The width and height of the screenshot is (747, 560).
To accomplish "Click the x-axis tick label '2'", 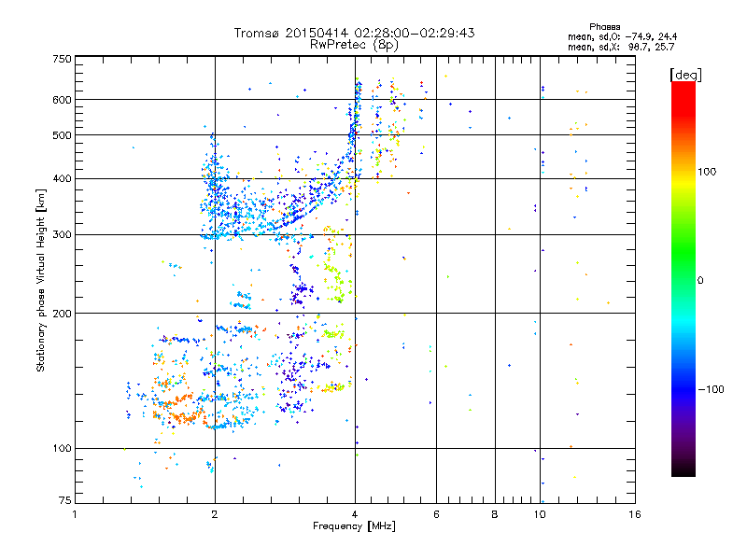I will pos(215,514).
